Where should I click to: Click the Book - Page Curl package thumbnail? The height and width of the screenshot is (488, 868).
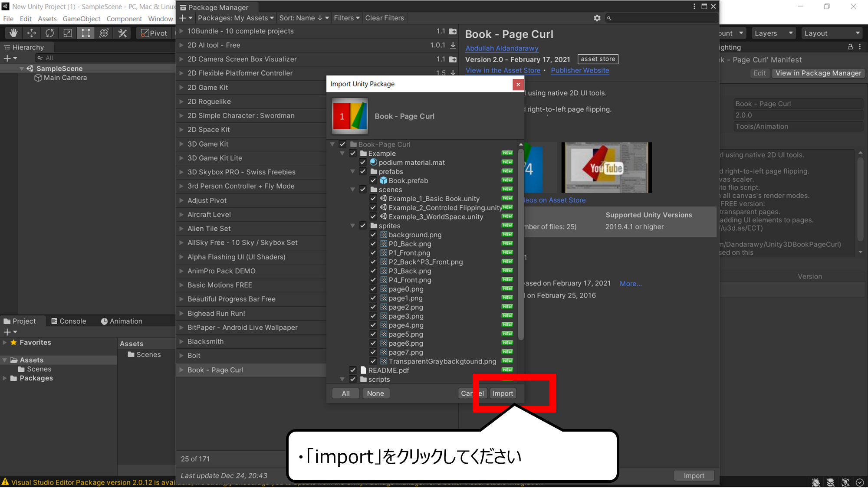(350, 116)
